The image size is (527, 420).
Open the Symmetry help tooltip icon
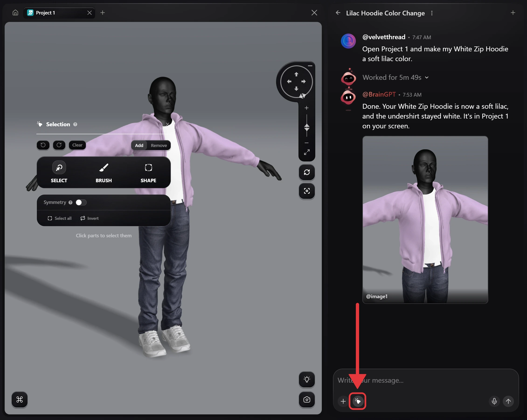pos(70,203)
